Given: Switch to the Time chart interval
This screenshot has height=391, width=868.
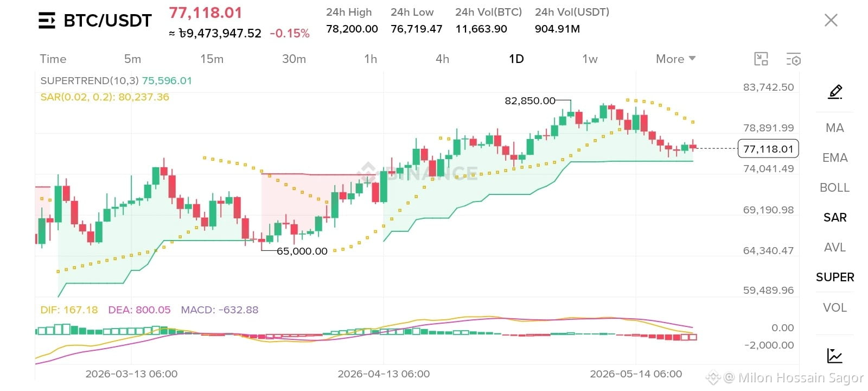Looking at the screenshot, I should coord(53,59).
